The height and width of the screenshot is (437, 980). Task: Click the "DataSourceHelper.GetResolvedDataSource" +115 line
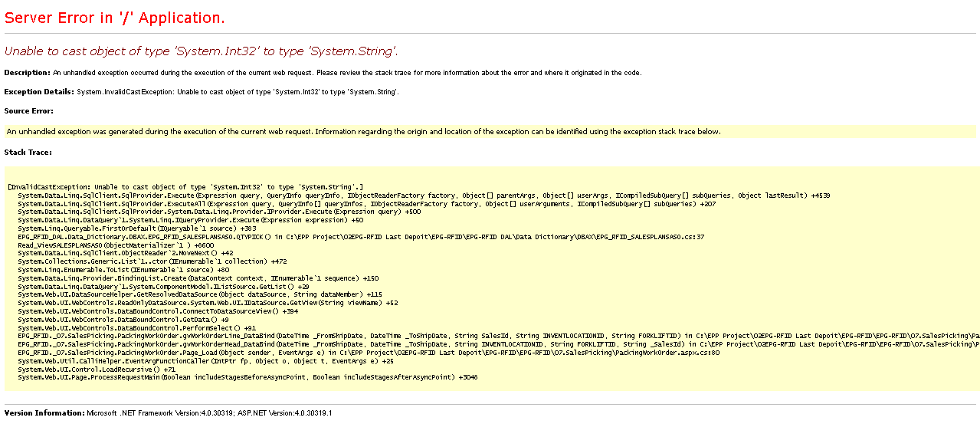pos(200,295)
